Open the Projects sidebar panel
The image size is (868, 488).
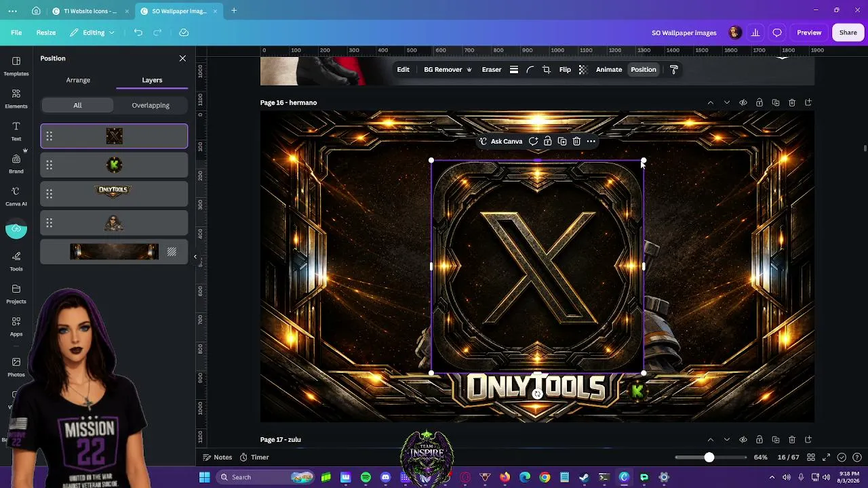point(16,293)
